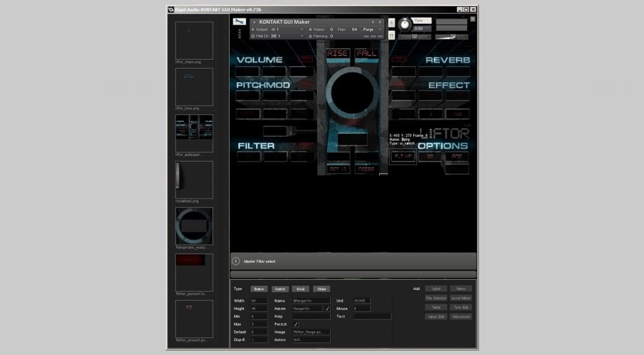
Task: Select the liftor_tone.png thumbnail
Action: coord(194,87)
